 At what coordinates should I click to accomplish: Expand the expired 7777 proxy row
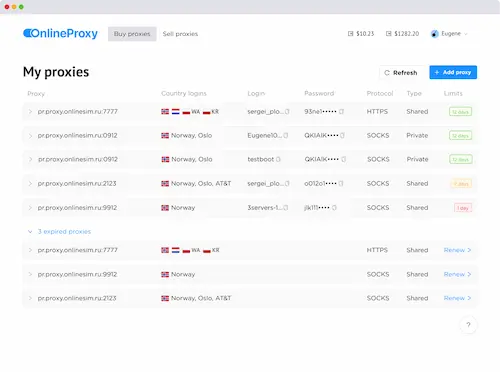tap(30, 250)
